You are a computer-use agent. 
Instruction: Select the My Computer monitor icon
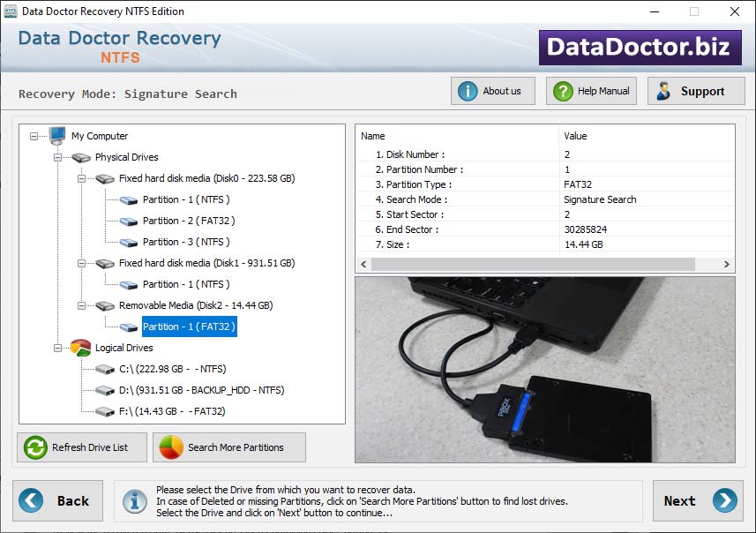[58, 136]
